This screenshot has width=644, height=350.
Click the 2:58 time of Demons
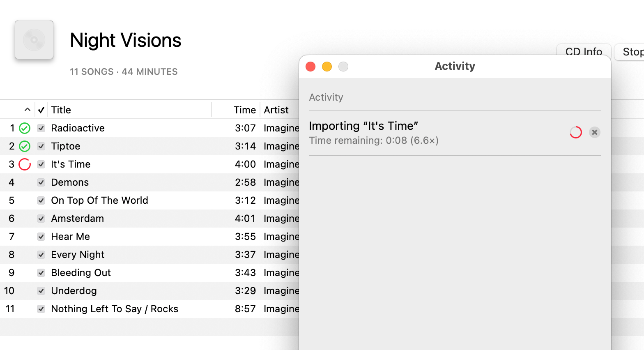coord(245,182)
